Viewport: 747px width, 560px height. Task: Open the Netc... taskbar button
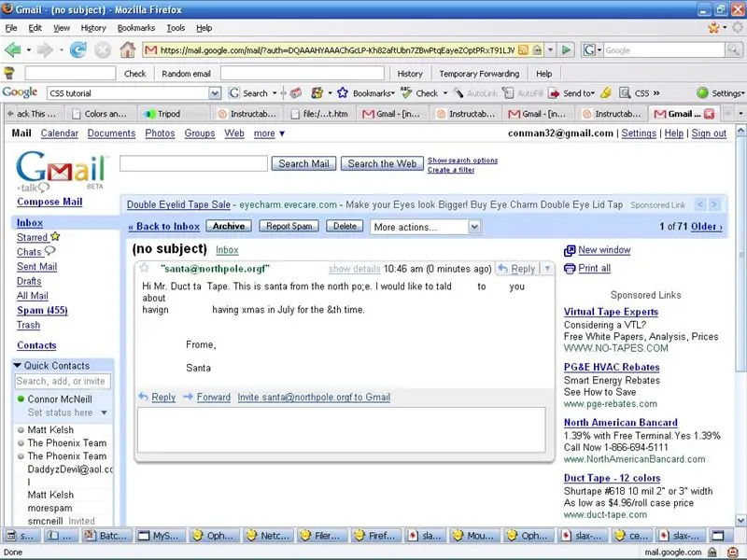tap(268, 536)
